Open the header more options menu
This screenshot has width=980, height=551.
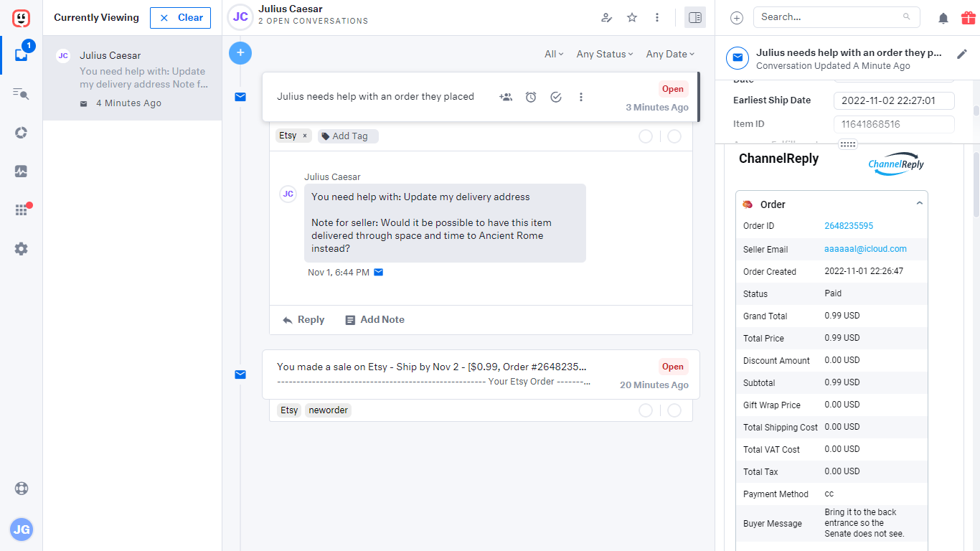pyautogui.click(x=657, y=18)
